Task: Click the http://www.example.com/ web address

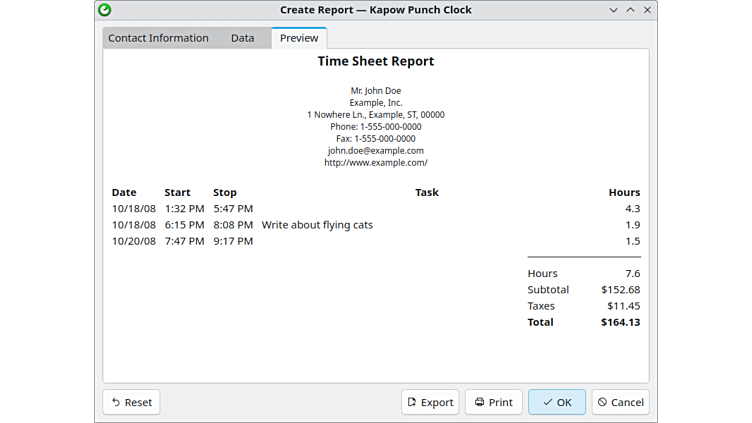Action: click(376, 163)
